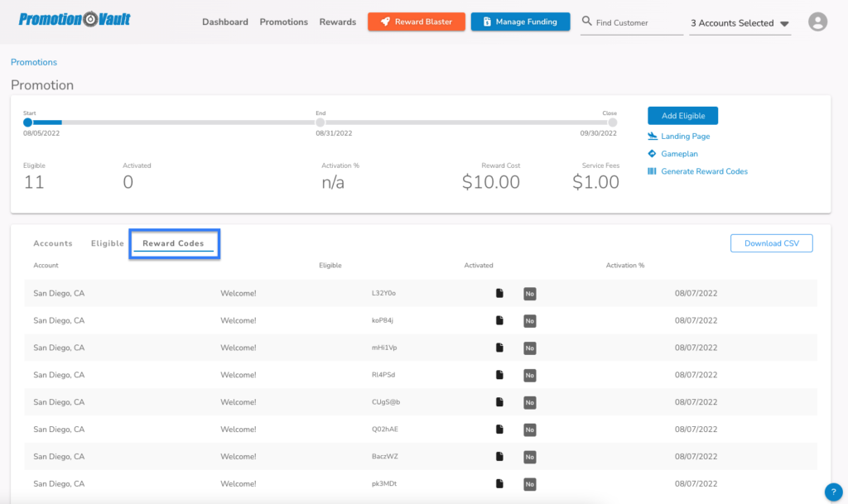Screen dimensions: 848x504
Task: Click the Account column header
Action: tap(46, 265)
